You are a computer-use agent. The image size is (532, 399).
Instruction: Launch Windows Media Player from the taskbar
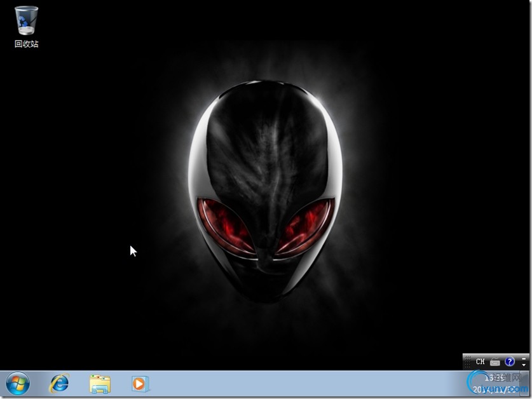(x=140, y=384)
